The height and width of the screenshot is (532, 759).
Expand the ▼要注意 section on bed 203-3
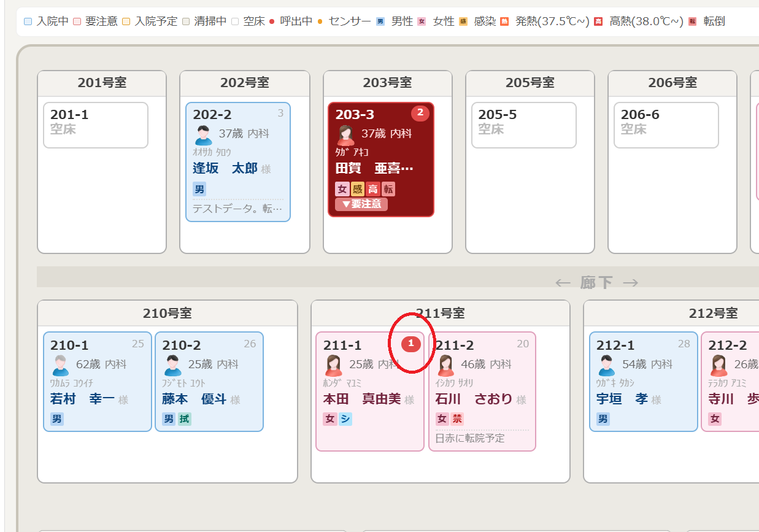361,204
